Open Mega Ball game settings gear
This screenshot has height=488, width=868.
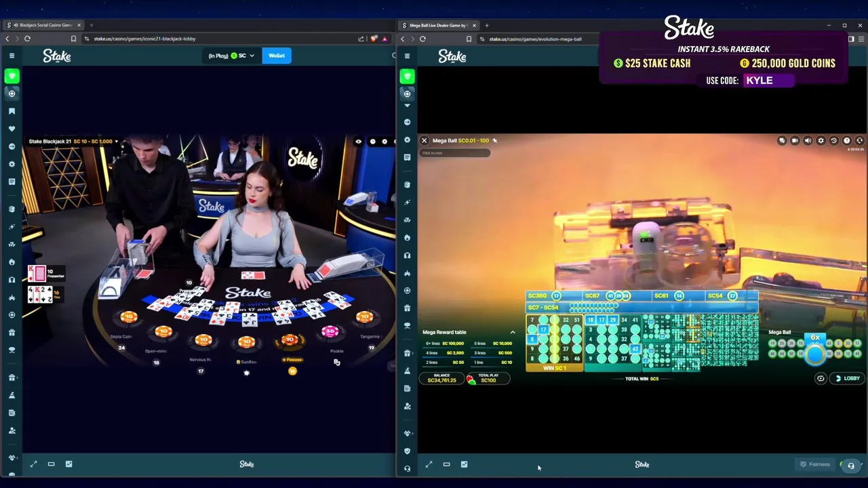[x=821, y=141]
